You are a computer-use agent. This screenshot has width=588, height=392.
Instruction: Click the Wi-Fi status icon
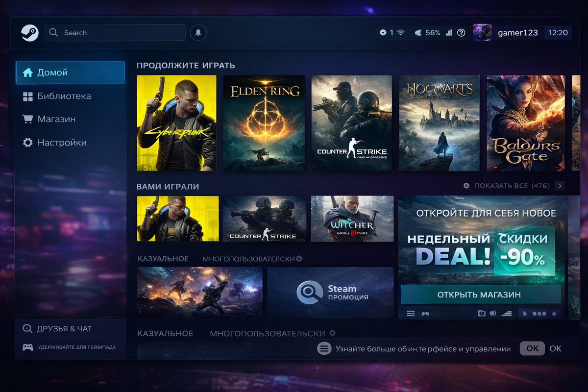coord(401,33)
